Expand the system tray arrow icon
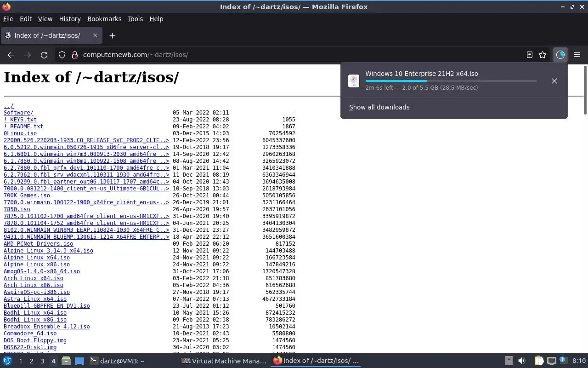 pyautogui.click(x=509, y=361)
